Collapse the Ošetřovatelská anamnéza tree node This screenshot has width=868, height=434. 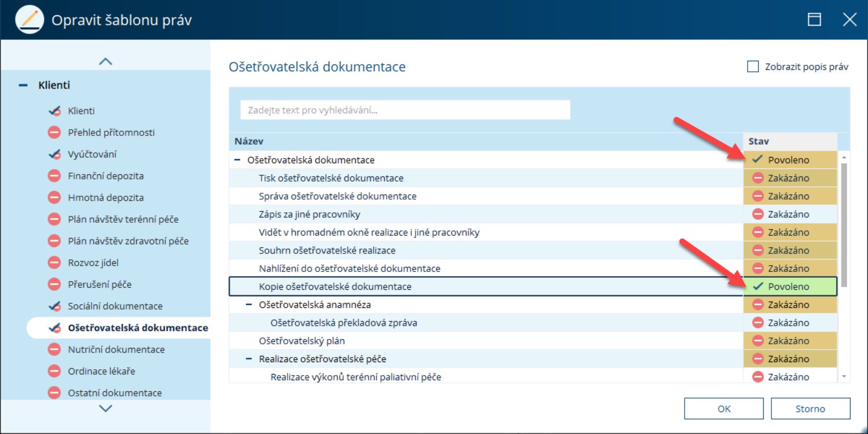(x=249, y=304)
